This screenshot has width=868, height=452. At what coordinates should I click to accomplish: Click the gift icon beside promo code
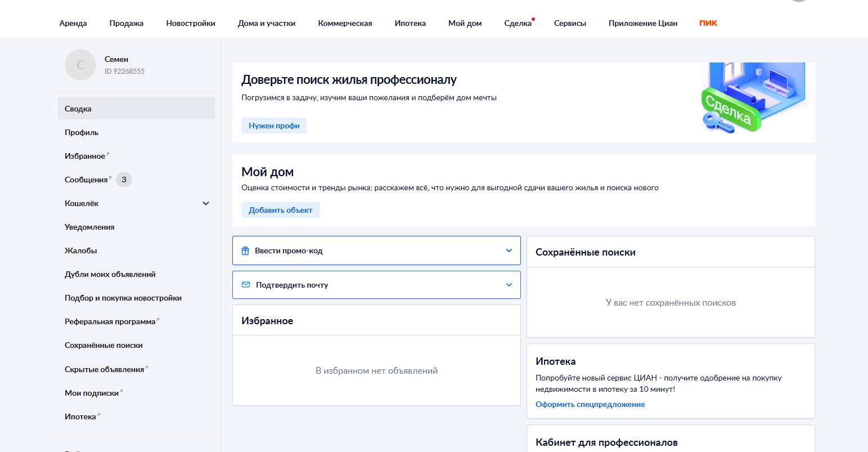[245, 251]
